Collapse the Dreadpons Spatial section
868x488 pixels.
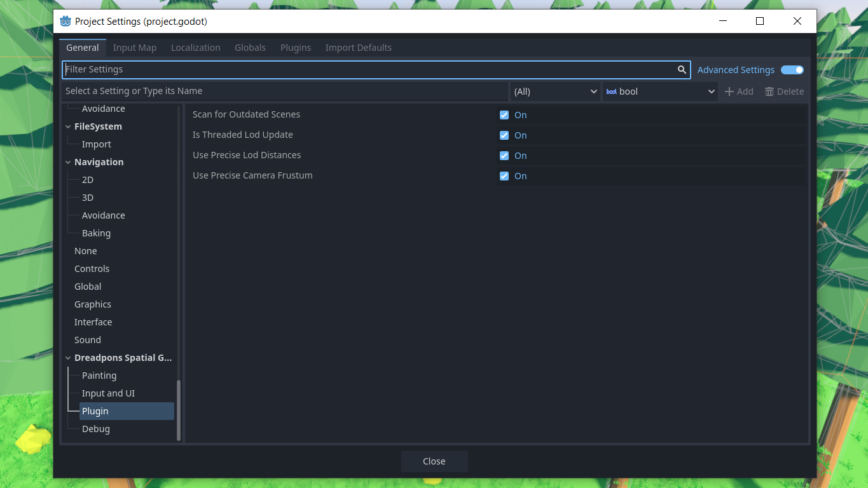click(68, 357)
